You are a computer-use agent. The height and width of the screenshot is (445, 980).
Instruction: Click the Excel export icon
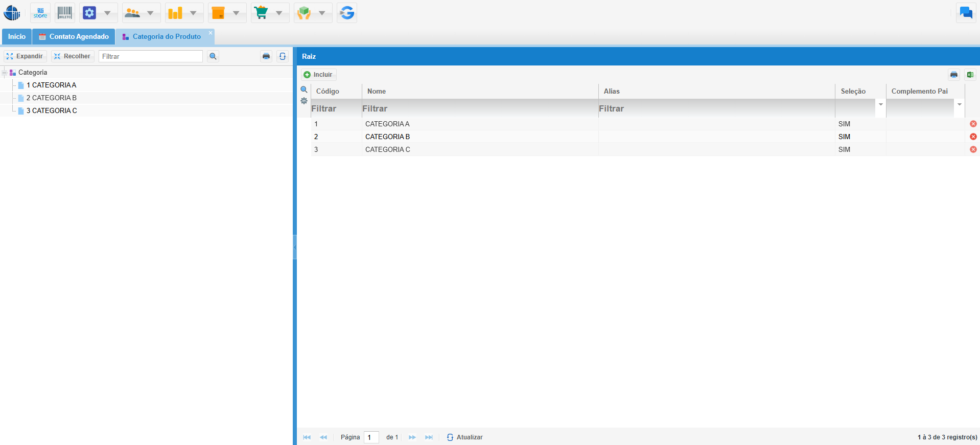coord(970,75)
